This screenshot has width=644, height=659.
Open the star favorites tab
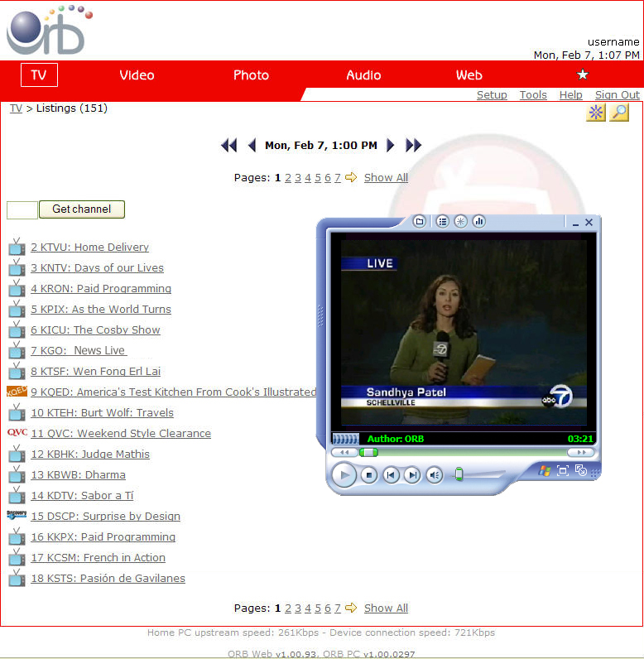(582, 75)
